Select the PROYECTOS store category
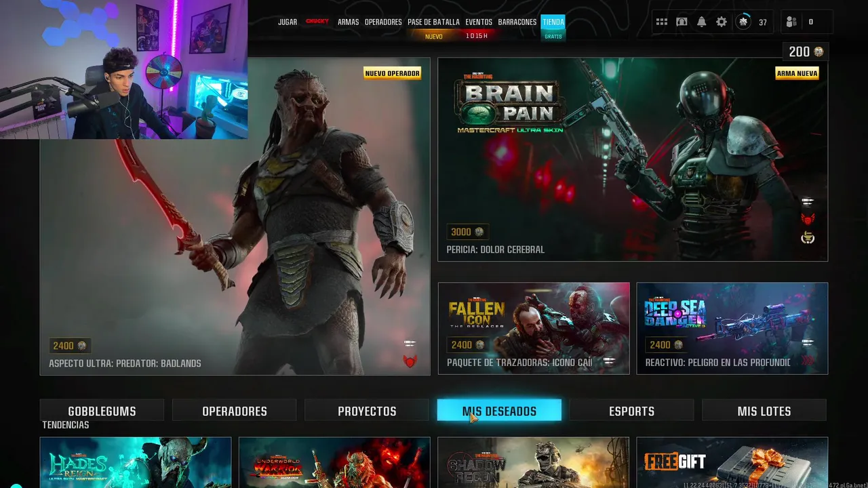Screen dimensions: 868x488 367,411
